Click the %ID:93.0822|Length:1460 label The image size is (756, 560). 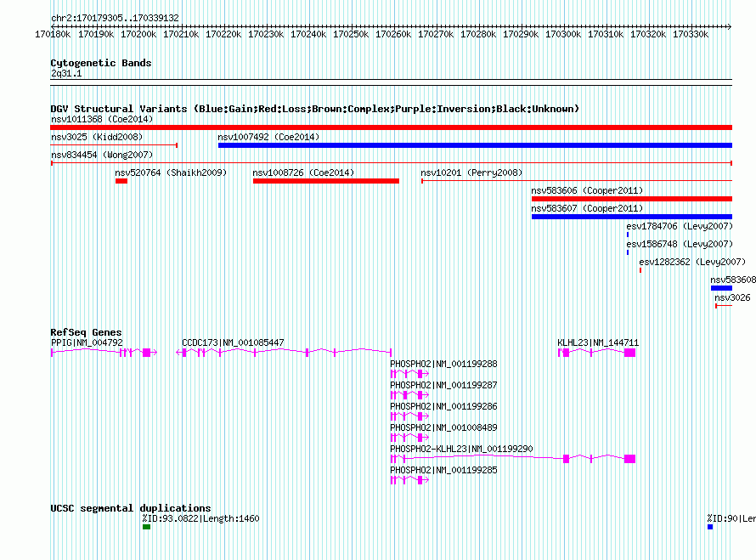tap(200, 518)
